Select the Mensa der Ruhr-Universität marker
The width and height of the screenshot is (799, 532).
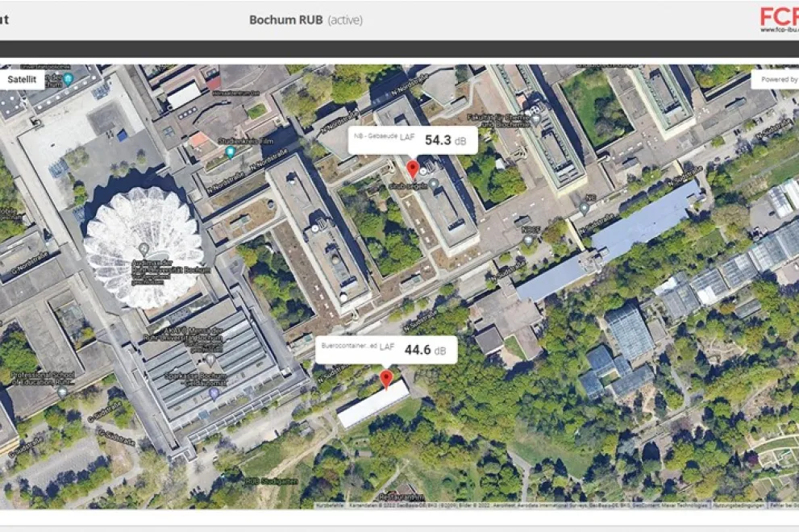coord(210,357)
